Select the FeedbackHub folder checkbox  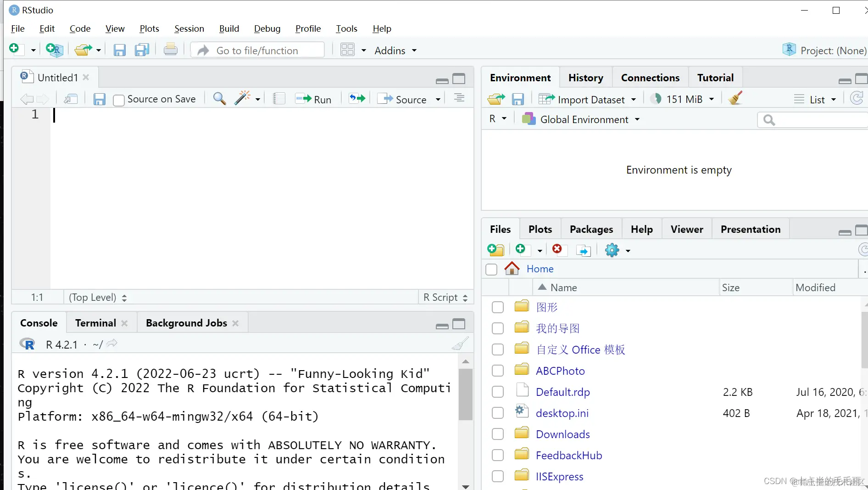[498, 455]
